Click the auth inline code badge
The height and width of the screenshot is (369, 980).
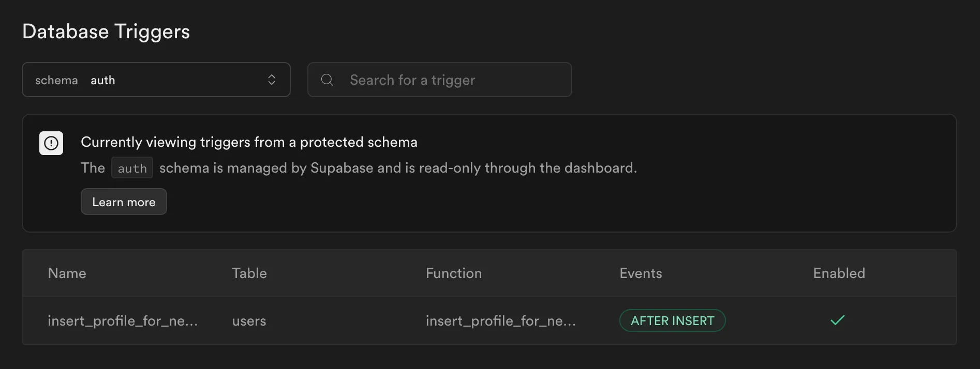pos(132,167)
